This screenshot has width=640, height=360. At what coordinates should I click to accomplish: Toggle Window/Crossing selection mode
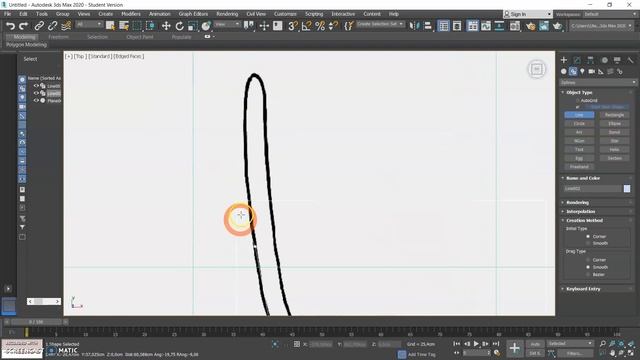pyautogui.click(x=151, y=26)
